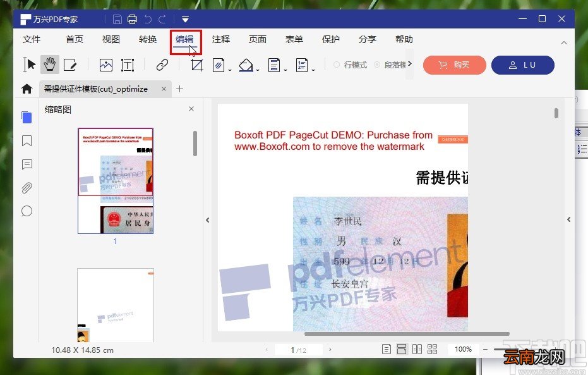
Task: Switch to continuous page view layout
Action: [402, 349]
